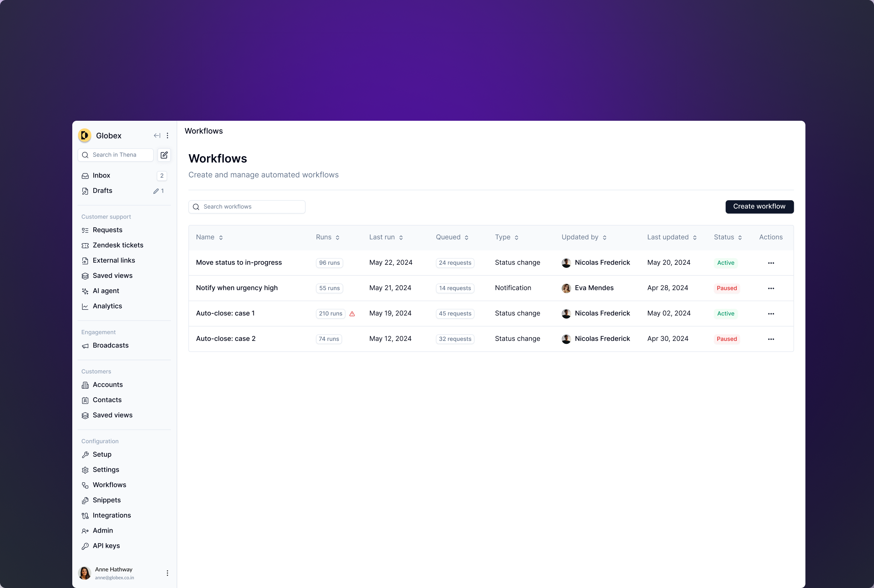This screenshot has width=874, height=588.
Task: Select Broadcasts under Engagement
Action: click(x=110, y=345)
